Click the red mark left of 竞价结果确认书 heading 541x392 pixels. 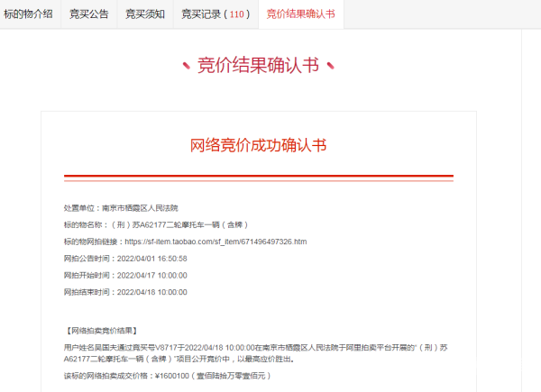[185, 65]
